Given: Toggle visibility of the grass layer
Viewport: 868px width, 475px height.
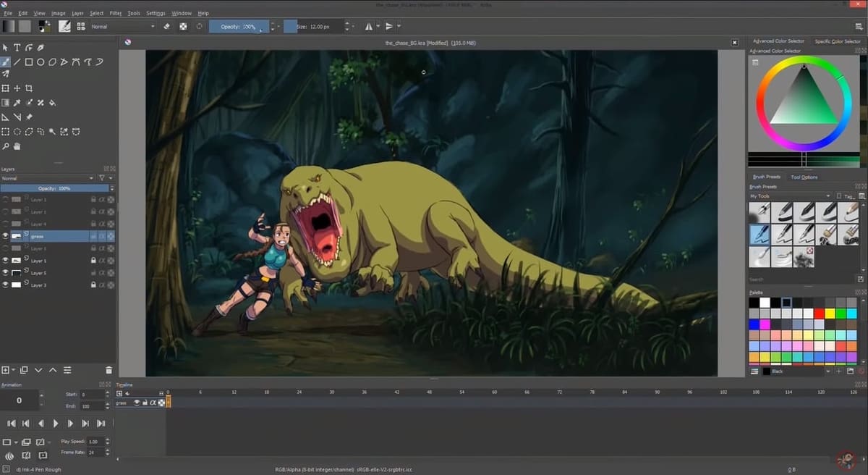Looking at the screenshot, I should [x=6, y=235].
